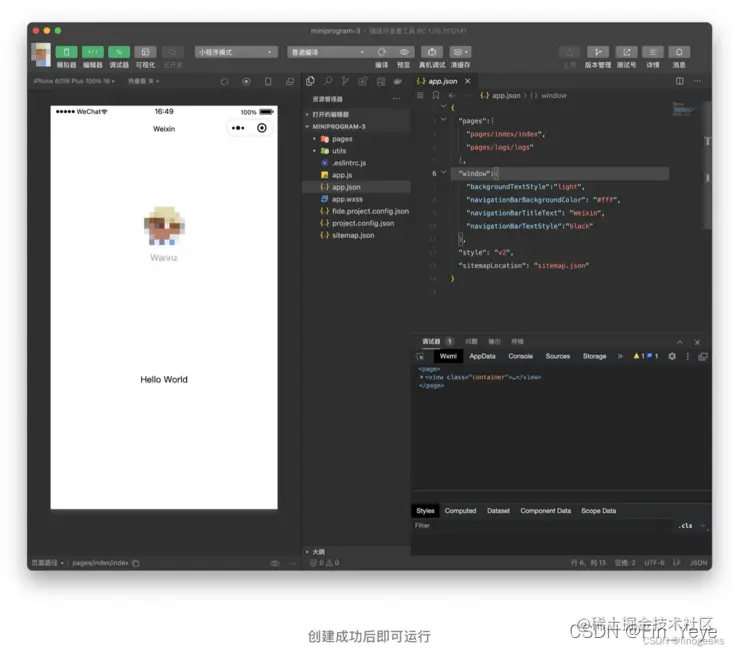Viewport: 732px width, 651px height.
Task: Open the .eslintrc.js file
Action: point(357,163)
